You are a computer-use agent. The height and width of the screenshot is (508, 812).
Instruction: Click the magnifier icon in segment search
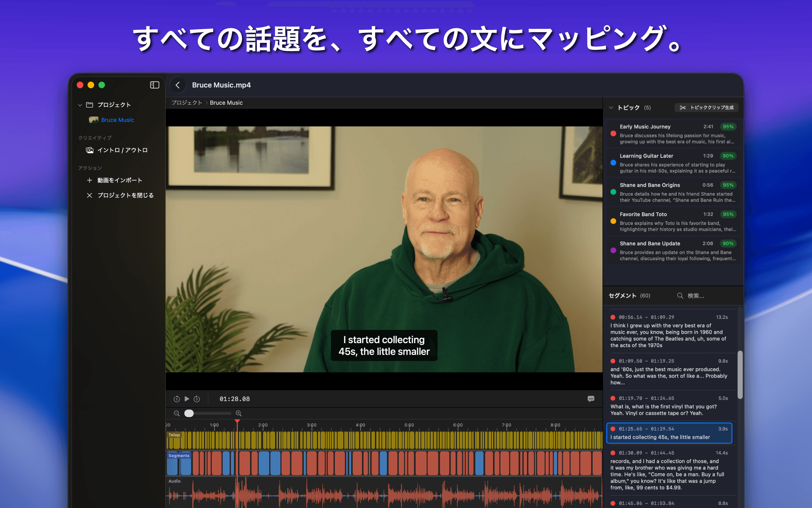click(x=680, y=296)
